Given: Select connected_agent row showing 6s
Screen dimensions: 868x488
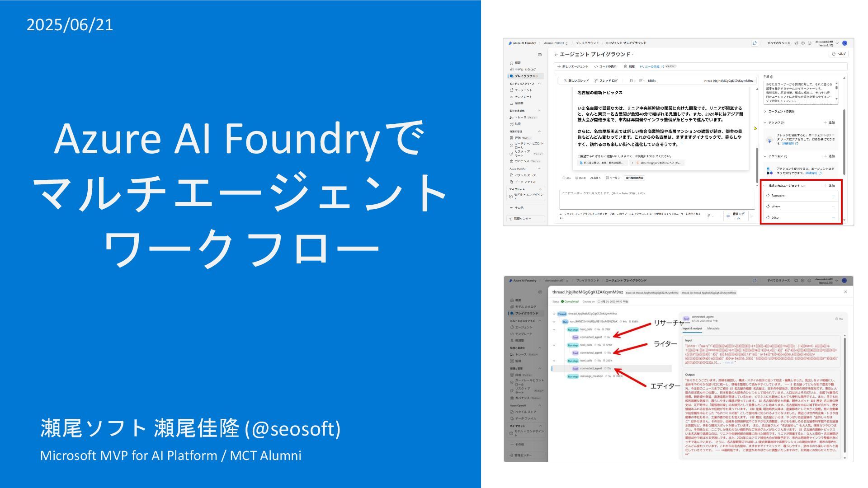Looking at the screenshot, I should pyautogui.click(x=591, y=337).
